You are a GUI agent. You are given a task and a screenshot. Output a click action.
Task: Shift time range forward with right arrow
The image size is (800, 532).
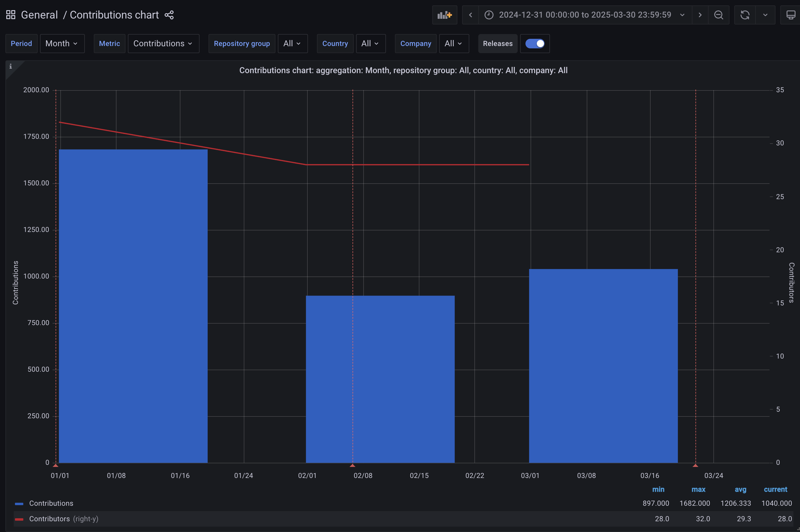pyautogui.click(x=700, y=15)
